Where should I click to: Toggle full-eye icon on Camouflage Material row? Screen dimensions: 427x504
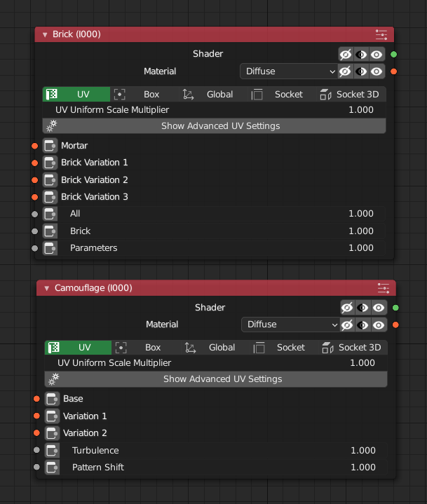[379, 325]
